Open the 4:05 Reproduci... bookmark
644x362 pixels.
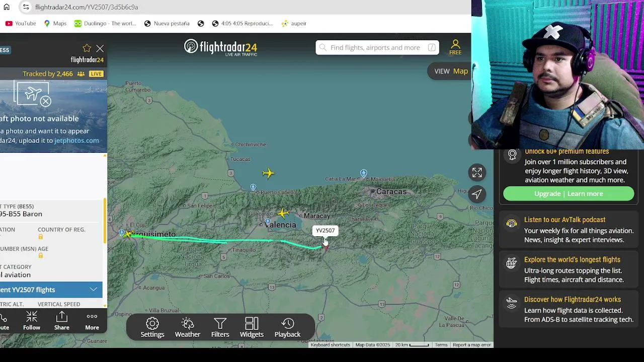(x=242, y=23)
